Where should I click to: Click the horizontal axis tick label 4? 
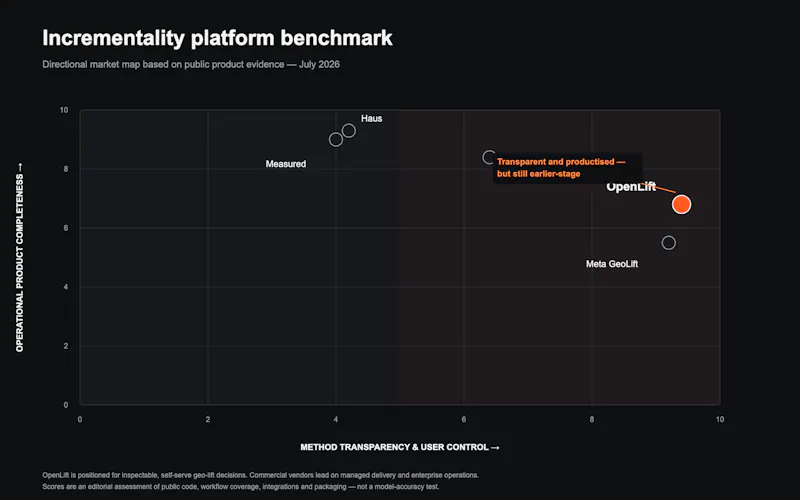click(x=336, y=419)
